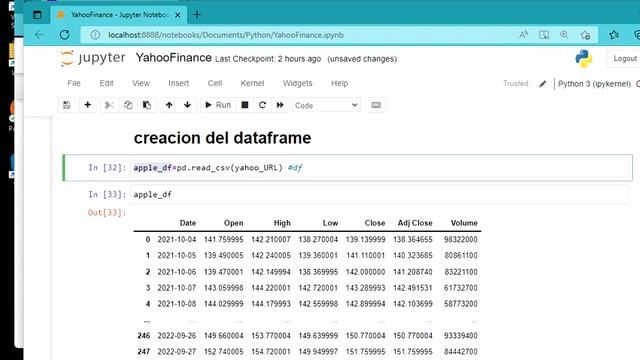Click the Last Checkpoint text
This screenshot has height=360, width=640.
pyautogui.click(x=268, y=59)
